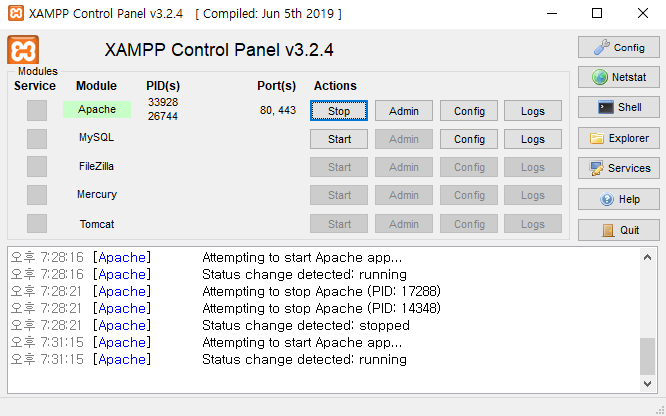666x416 pixels.
Task: Click the XAMPP logo in the panel header
Action: [x=23, y=50]
